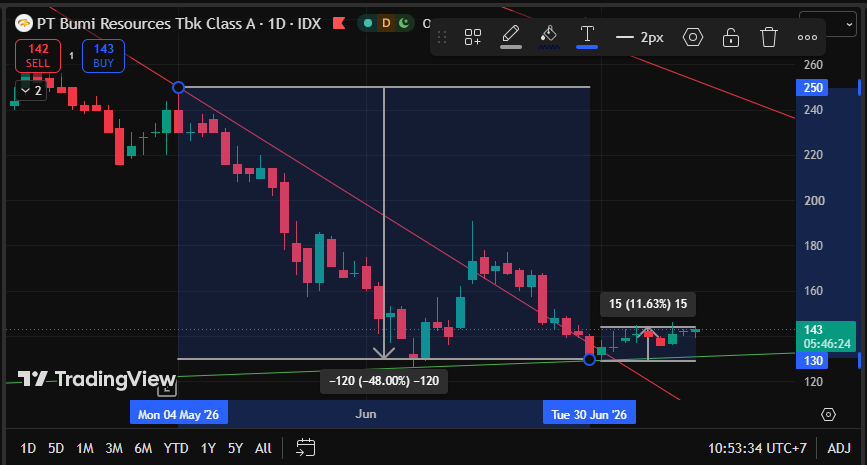
Task: Select the 1D time range
Action: click(28, 448)
